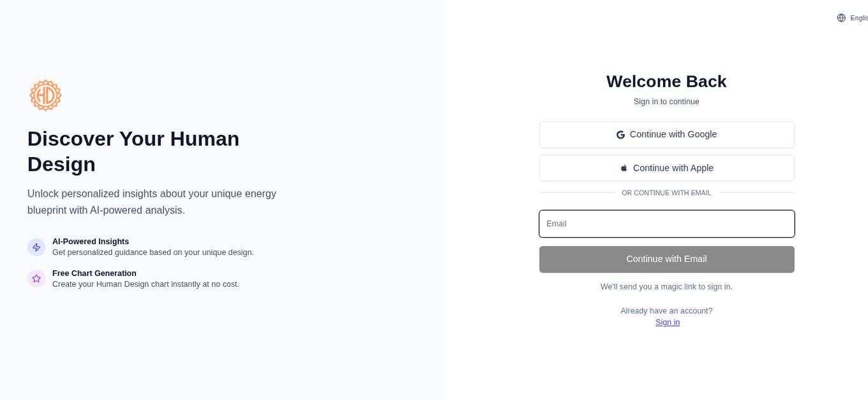Open the Sign in link
This screenshot has width=868, height=400.
click(667, 322)
